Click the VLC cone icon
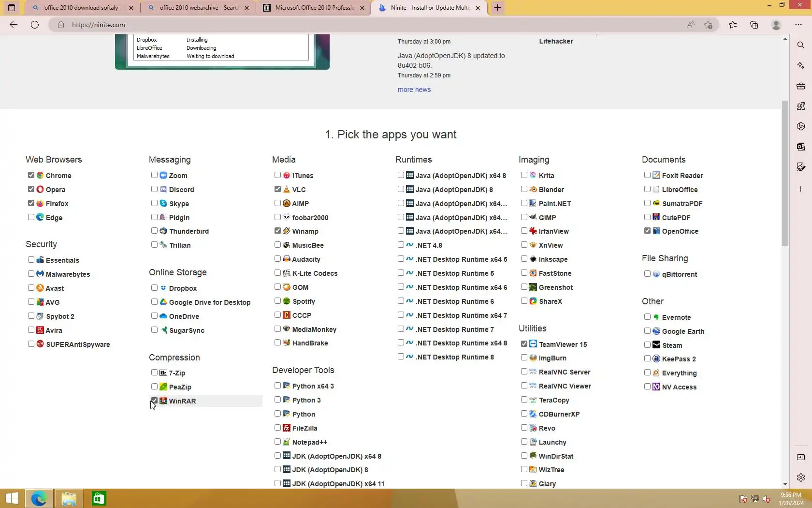The height and width of the screenshot is (508, 812). 287,189
